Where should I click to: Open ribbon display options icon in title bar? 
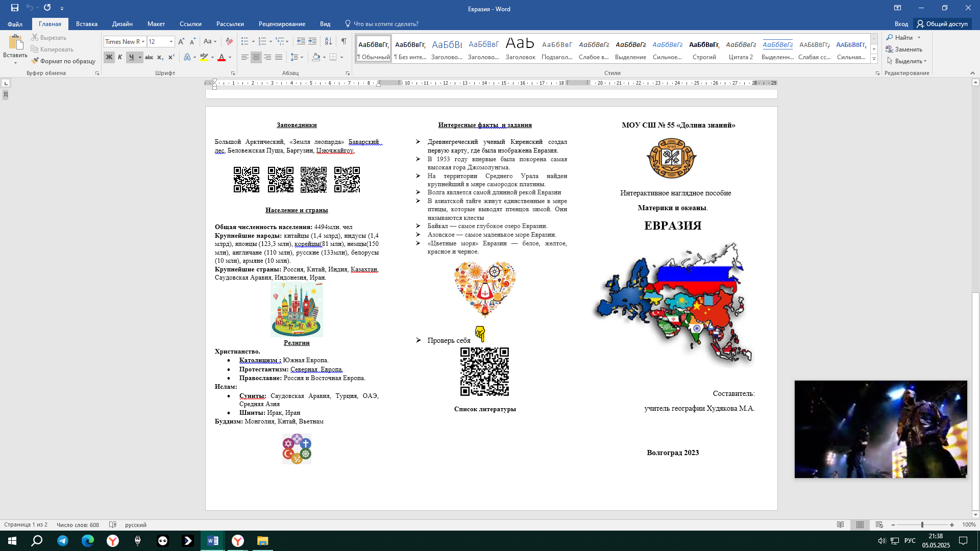coord(897,8)
